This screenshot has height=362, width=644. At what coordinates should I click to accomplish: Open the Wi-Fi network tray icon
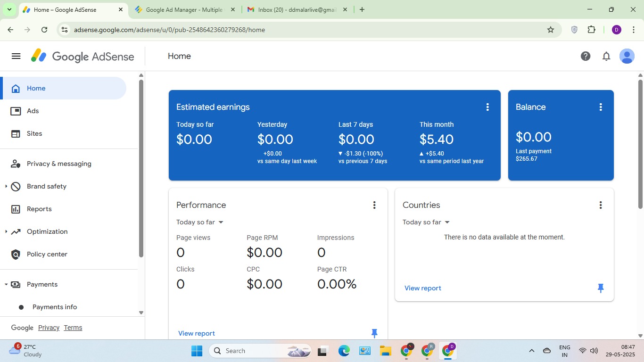583,351
